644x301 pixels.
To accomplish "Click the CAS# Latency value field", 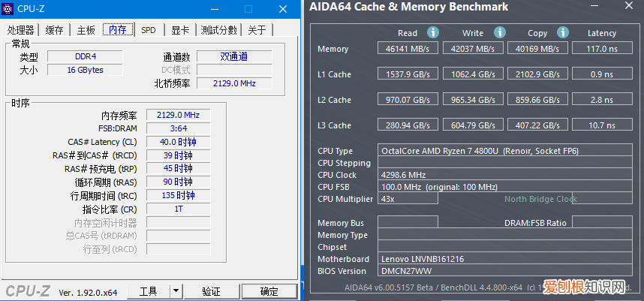I will point(178,142).
